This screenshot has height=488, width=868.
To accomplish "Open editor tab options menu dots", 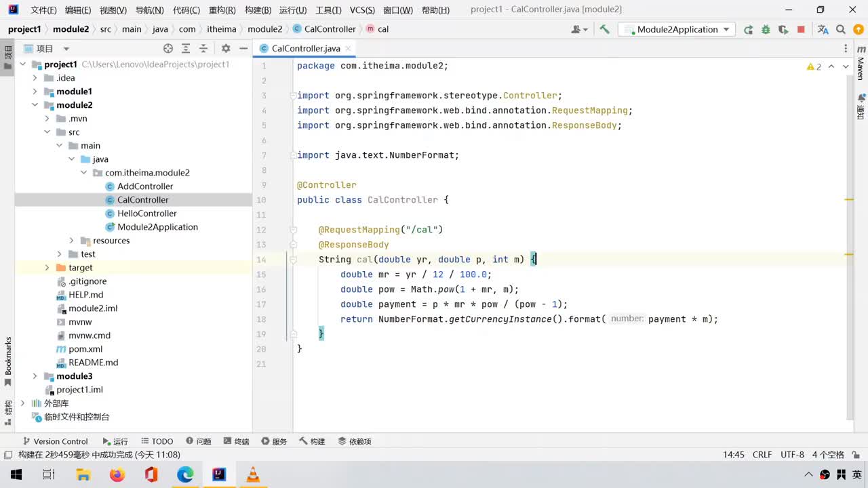I will click(x=846, y=48).
